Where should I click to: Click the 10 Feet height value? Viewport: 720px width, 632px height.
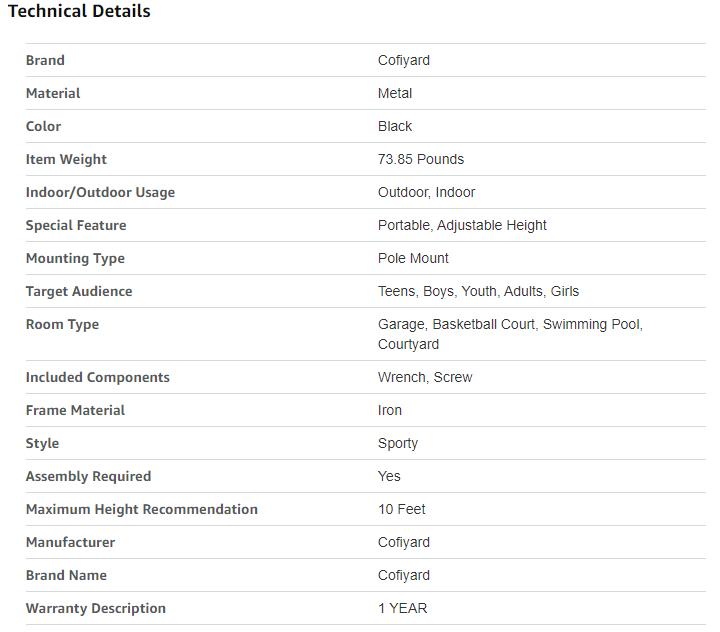[x=402, y=509]
